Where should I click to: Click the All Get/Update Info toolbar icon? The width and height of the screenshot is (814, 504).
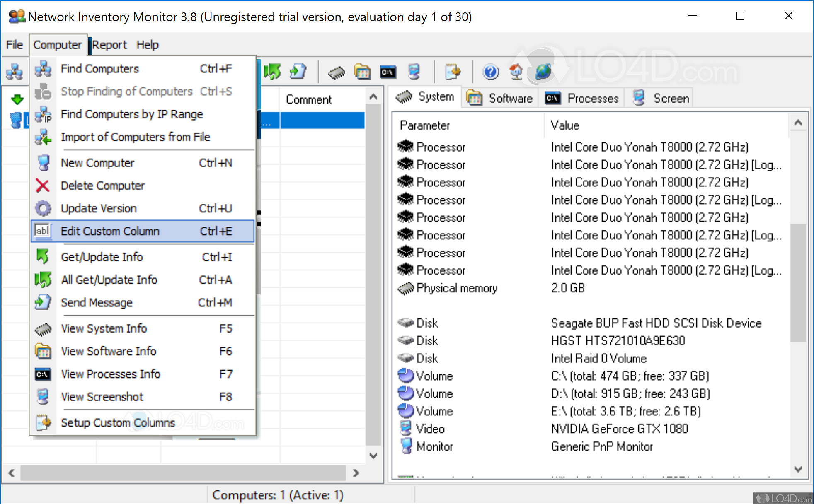point(272,71)
